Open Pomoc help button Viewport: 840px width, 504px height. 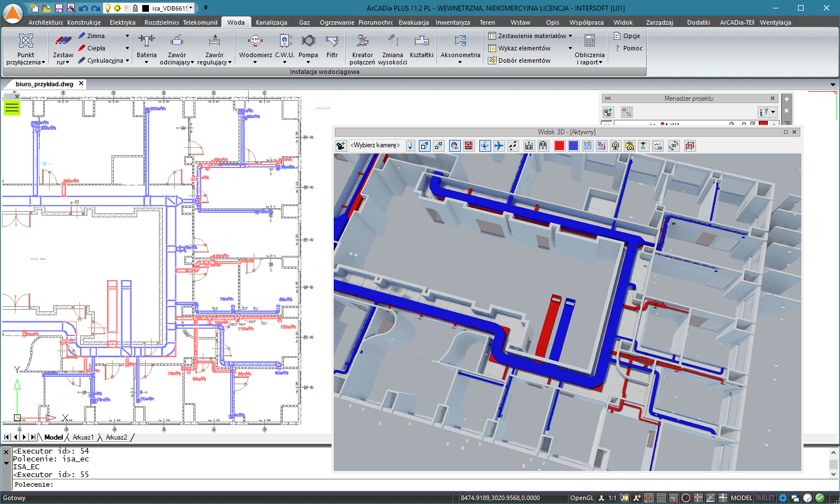628,48
